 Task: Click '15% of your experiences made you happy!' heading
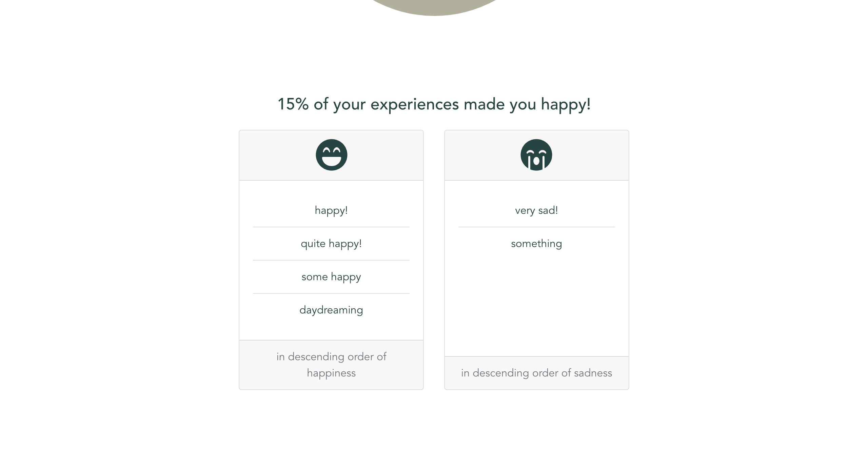click(x=434, y=104)
